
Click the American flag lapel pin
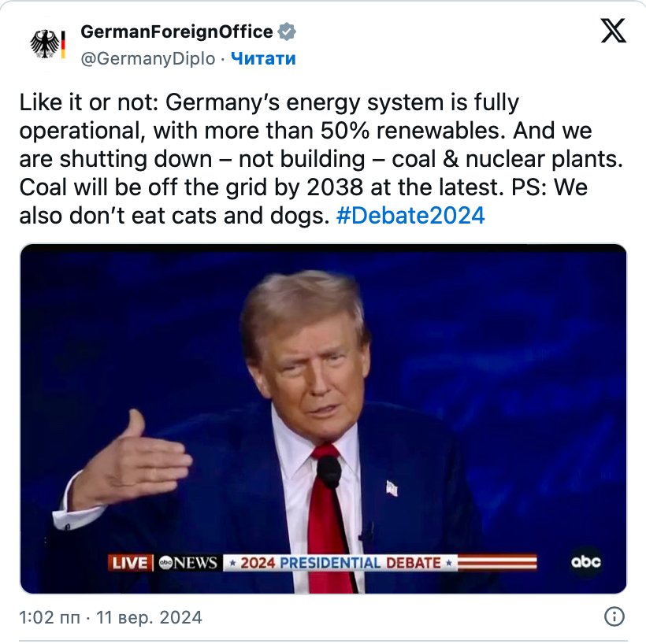click(392, 488)
